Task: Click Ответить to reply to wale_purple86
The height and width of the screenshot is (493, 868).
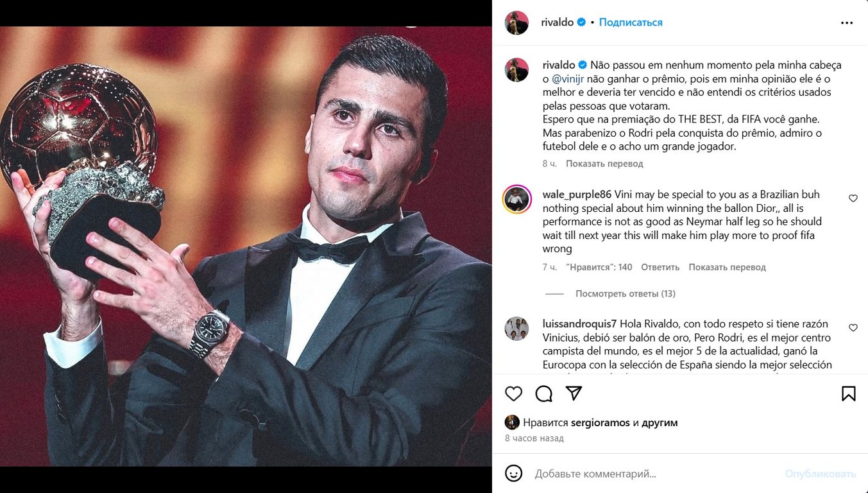Action: [660, 266]
